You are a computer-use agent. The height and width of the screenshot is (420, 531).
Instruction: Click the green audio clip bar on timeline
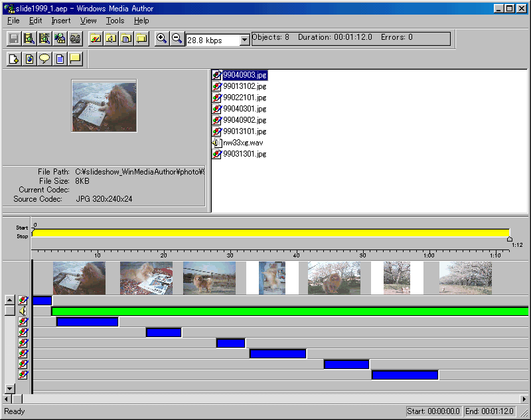[285, 311]
